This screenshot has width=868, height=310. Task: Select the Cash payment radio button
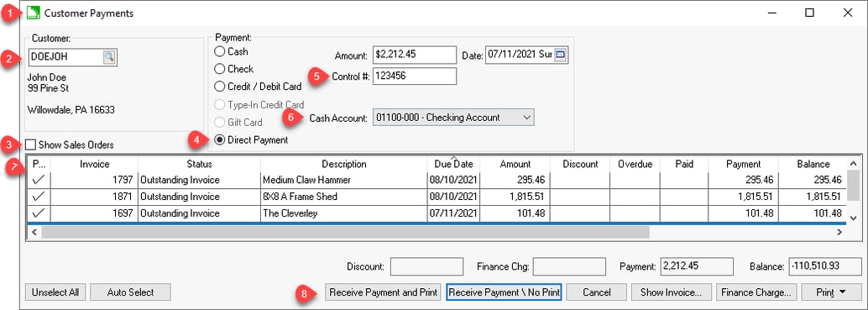(220, 51)
